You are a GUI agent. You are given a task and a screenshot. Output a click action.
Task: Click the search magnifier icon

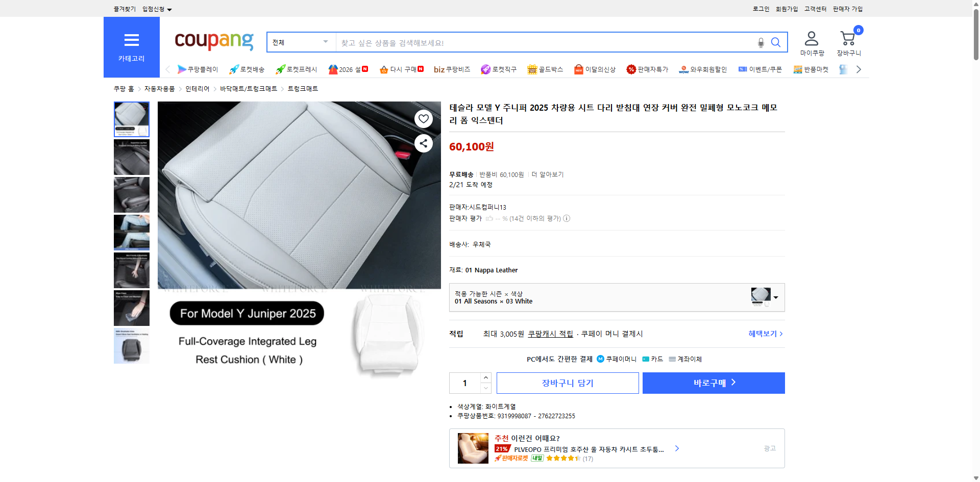click(776, 42)
